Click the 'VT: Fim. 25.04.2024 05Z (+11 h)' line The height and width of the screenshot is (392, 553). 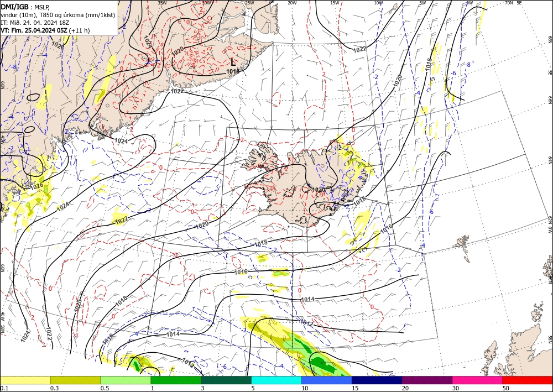(x=45, y=30)
